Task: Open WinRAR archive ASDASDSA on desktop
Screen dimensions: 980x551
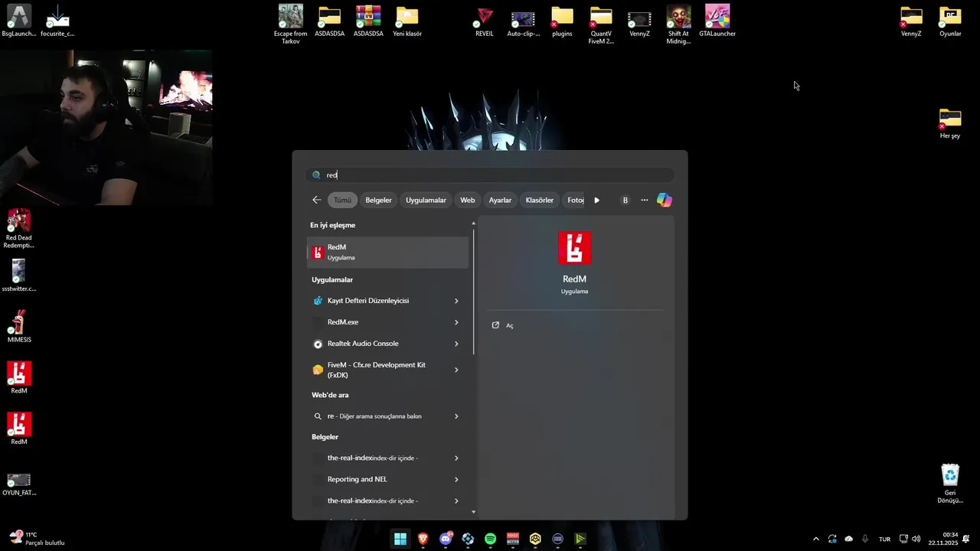Action: 368,21
